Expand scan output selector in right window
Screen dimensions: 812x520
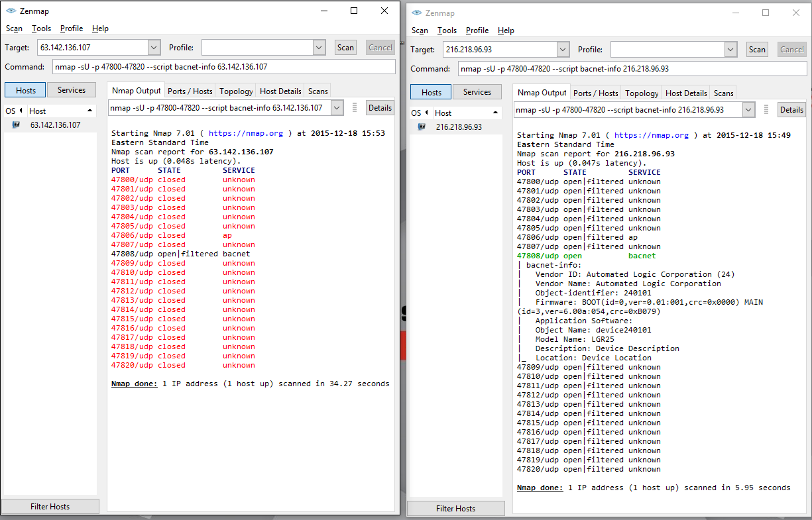pos(749,110)
